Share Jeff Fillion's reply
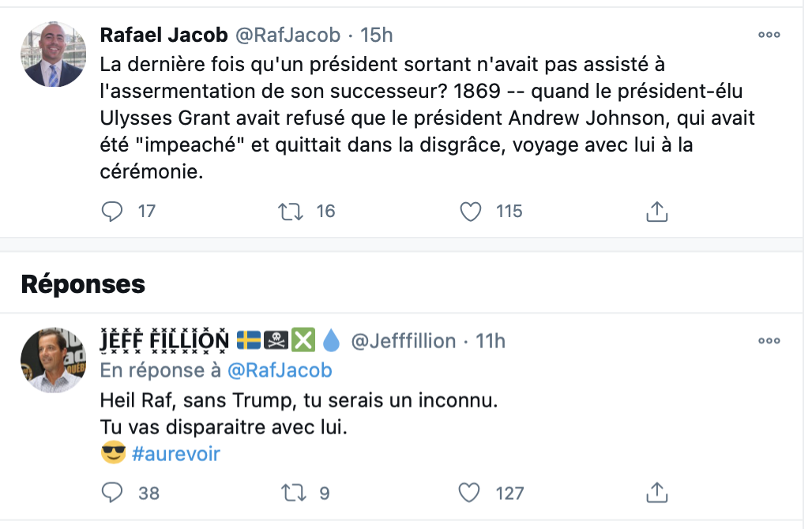The image size is (812, 529). click(657, 493)
